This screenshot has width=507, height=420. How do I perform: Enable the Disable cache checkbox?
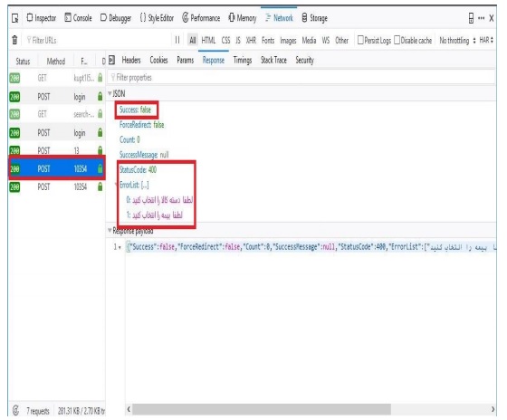coord(397,40)
